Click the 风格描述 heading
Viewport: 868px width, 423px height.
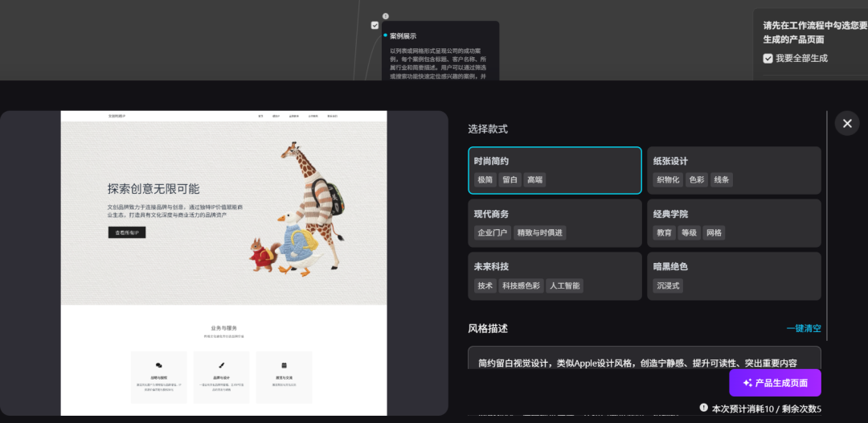[488, 328]
